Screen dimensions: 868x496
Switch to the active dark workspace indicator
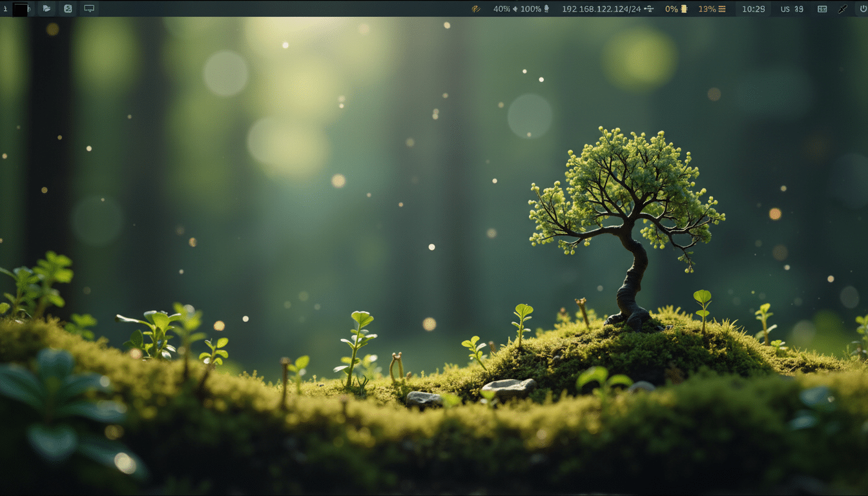pyautogui.click(x=21, y=8)
